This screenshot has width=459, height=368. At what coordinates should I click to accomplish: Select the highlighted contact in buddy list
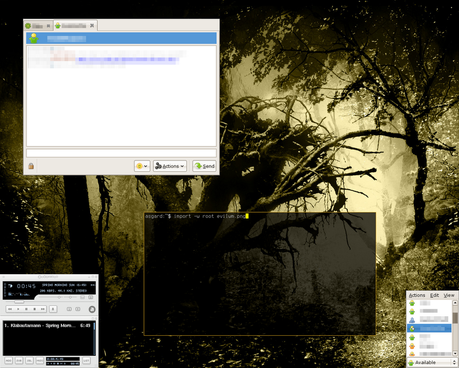tap(429, 328)
